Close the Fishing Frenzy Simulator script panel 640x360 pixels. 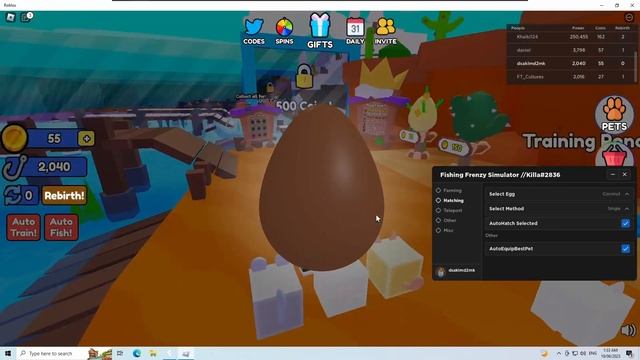(x=624, y=174)
